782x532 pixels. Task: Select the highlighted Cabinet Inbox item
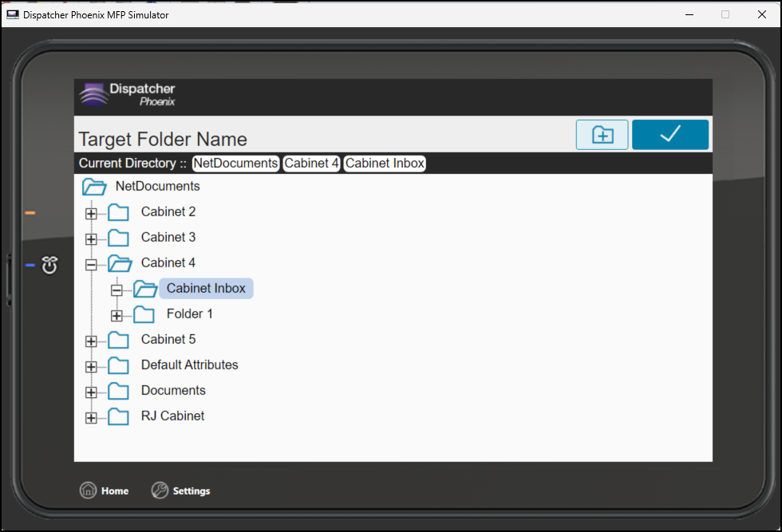tap(206, 288)
